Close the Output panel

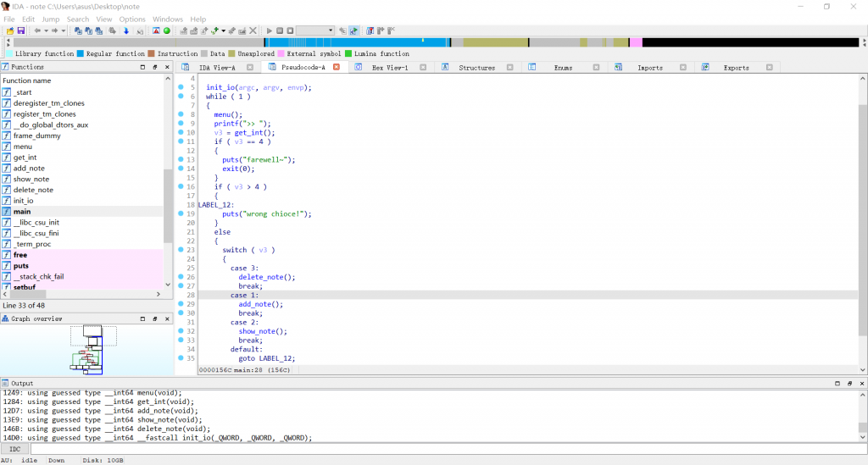862,383
